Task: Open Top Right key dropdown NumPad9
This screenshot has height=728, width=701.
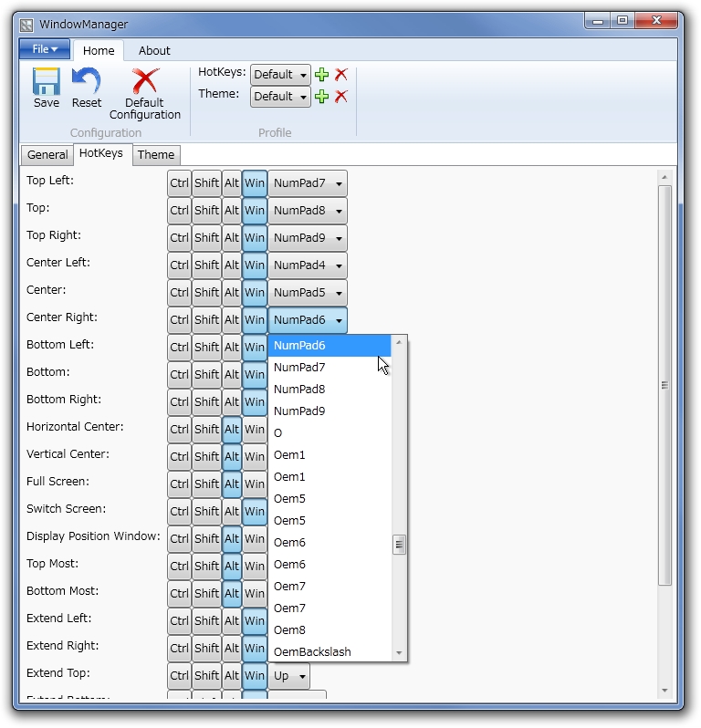Action: 308,238
